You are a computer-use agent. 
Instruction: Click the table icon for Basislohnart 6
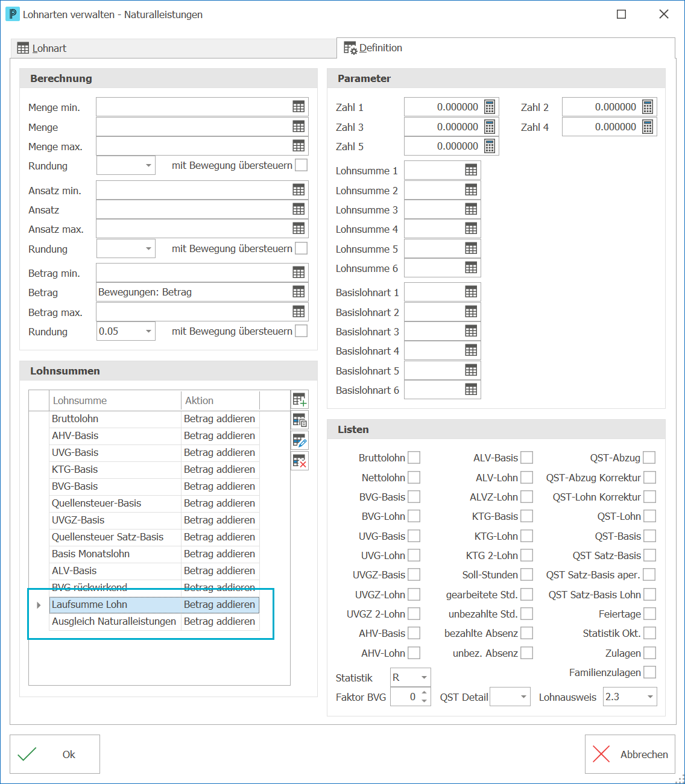pyautogui.click(x=471, y=390)
